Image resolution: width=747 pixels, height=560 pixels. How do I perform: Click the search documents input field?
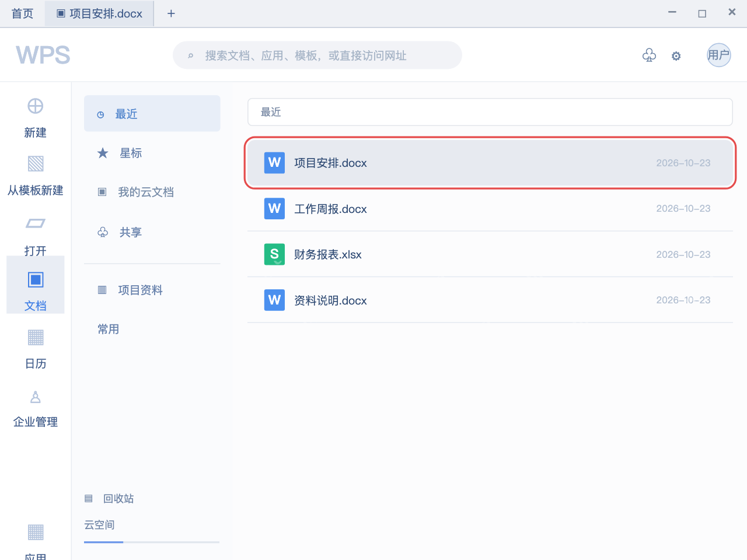click(x=317, y=55)
